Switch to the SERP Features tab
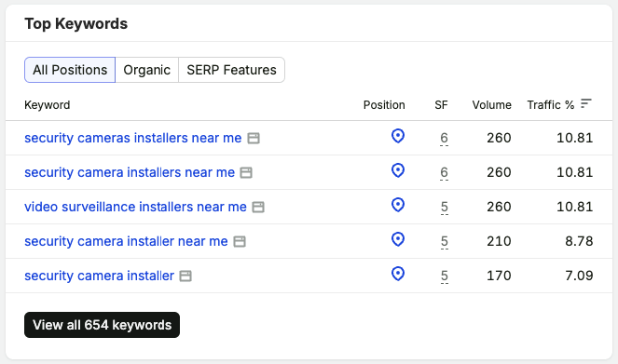618x364 pixels. click(232, 70)
